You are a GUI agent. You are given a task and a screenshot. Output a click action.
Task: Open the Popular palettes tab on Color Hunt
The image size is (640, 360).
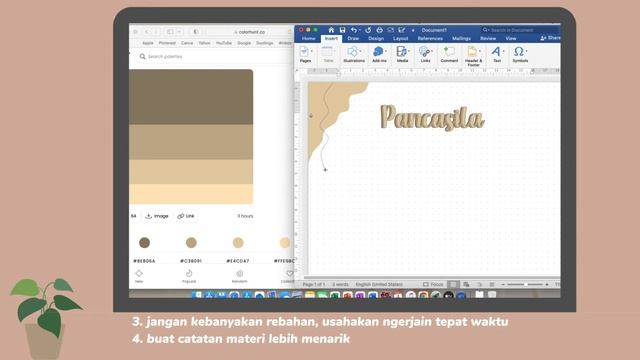pos(189,276)
